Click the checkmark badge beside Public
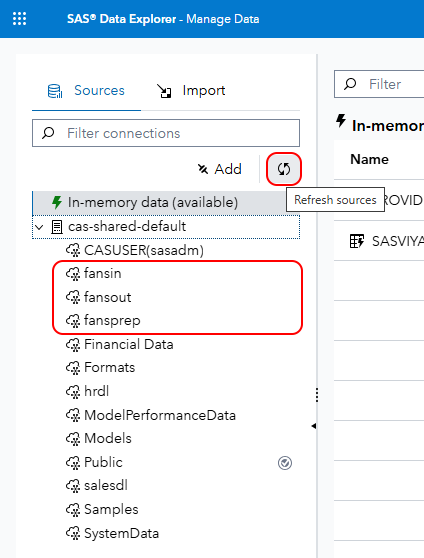Viewport: 424px width, 558px height. click(285, 463)
